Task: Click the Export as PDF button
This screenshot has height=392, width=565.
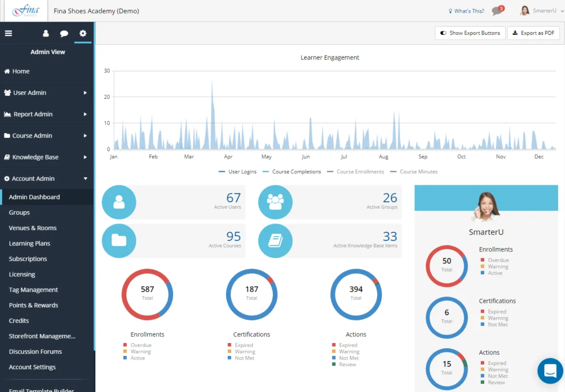Action: point(533,33)
